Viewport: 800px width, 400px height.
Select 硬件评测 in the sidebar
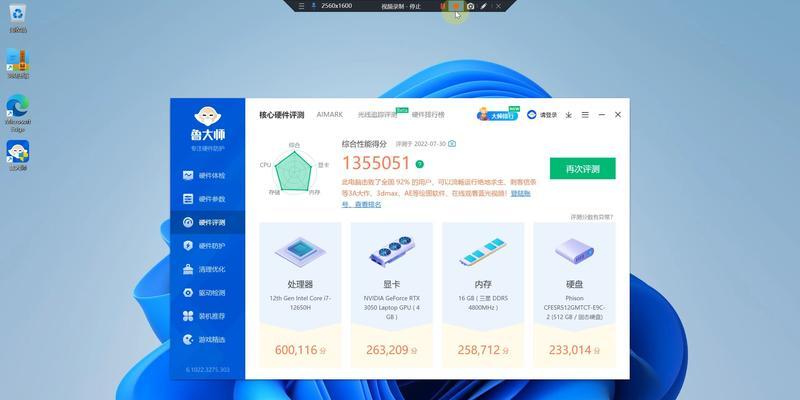207,222
